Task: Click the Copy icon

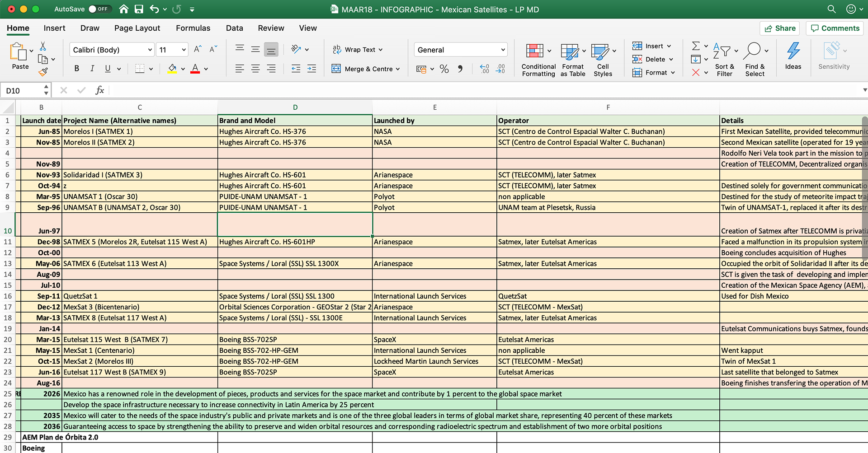Action: [43, 59]
